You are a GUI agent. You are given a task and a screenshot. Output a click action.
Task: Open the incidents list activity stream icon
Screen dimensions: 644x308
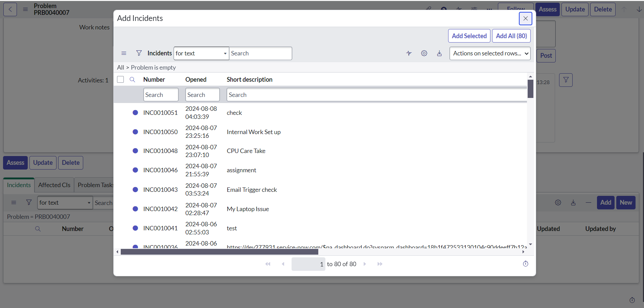point(409,53)
